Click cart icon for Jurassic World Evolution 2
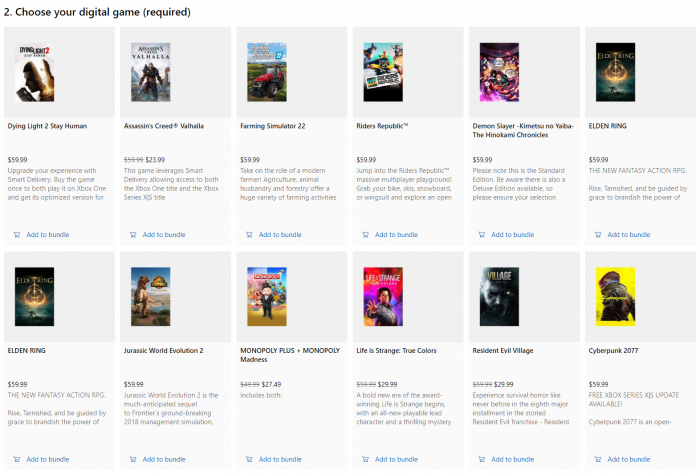The height and width of the screenshot is (475, 700). pyautogui.click(x=133, y=459)
